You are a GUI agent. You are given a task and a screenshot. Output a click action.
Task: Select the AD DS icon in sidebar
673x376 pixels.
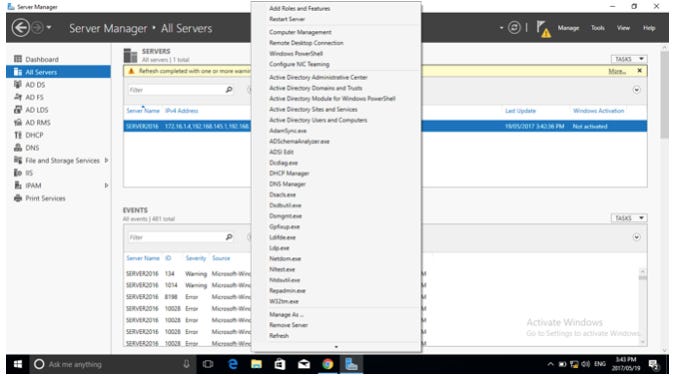(x=18, y=85)
